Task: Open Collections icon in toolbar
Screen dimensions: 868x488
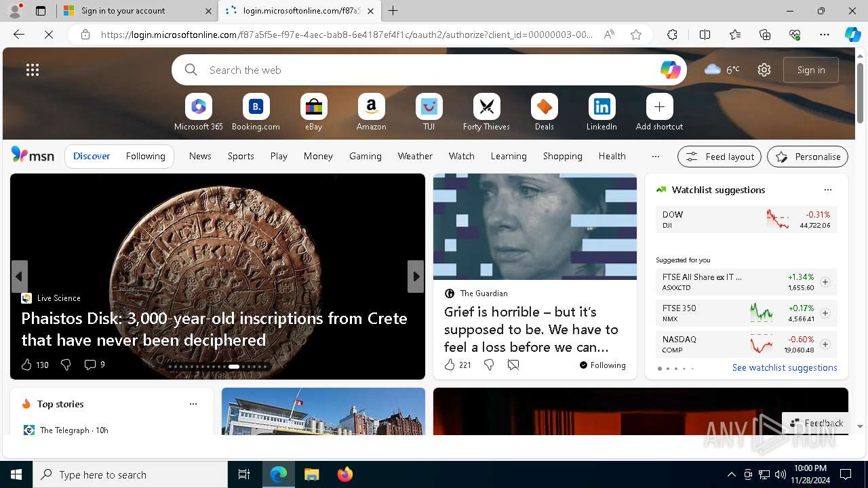Action: (x=765, y=35)
